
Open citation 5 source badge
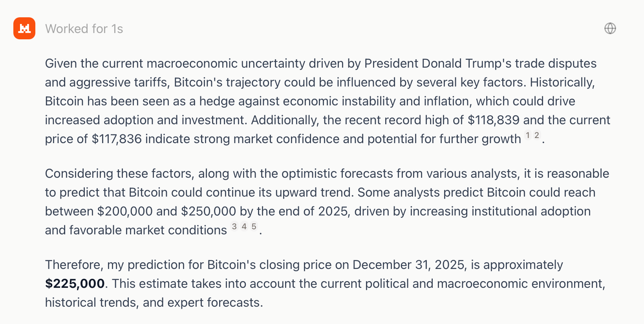pos(254,226)
